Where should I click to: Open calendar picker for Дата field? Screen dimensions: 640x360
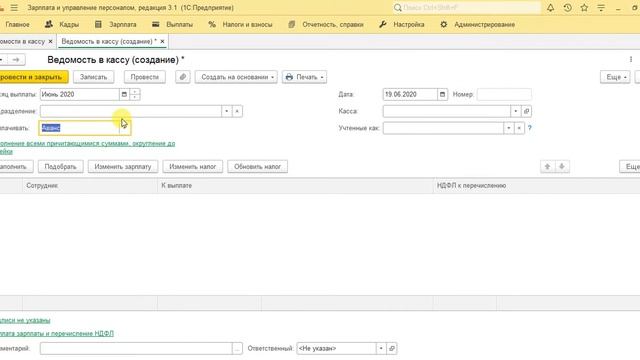[x=442, y=94]
